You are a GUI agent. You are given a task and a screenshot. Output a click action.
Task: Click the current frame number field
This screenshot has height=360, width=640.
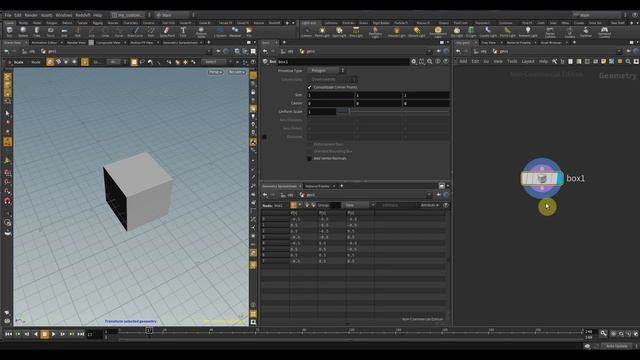[x=94, y=334]
